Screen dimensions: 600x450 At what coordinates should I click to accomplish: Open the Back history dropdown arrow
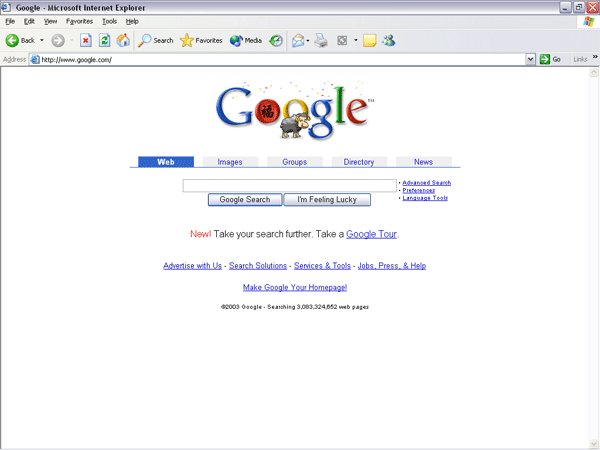click(x=42, y=40)
